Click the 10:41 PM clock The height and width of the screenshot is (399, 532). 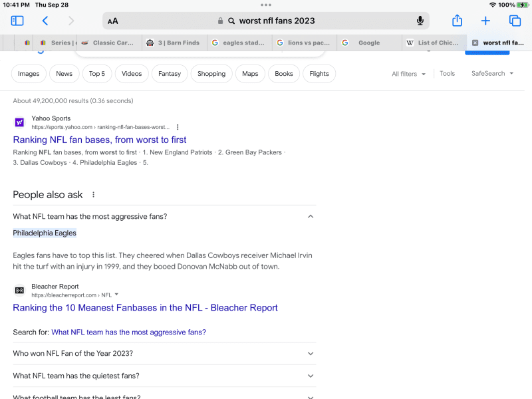(x=16, y=5)
